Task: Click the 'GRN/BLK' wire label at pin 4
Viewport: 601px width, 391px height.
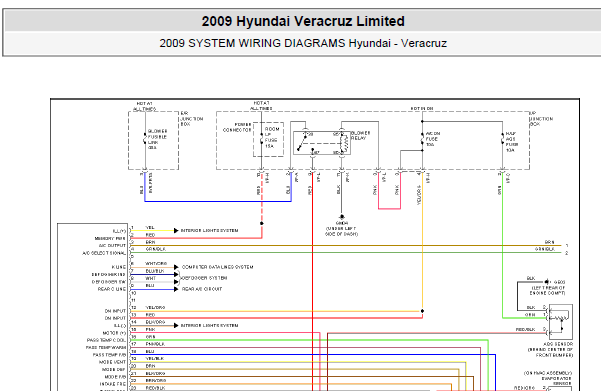Action: (x=156, y=249)
